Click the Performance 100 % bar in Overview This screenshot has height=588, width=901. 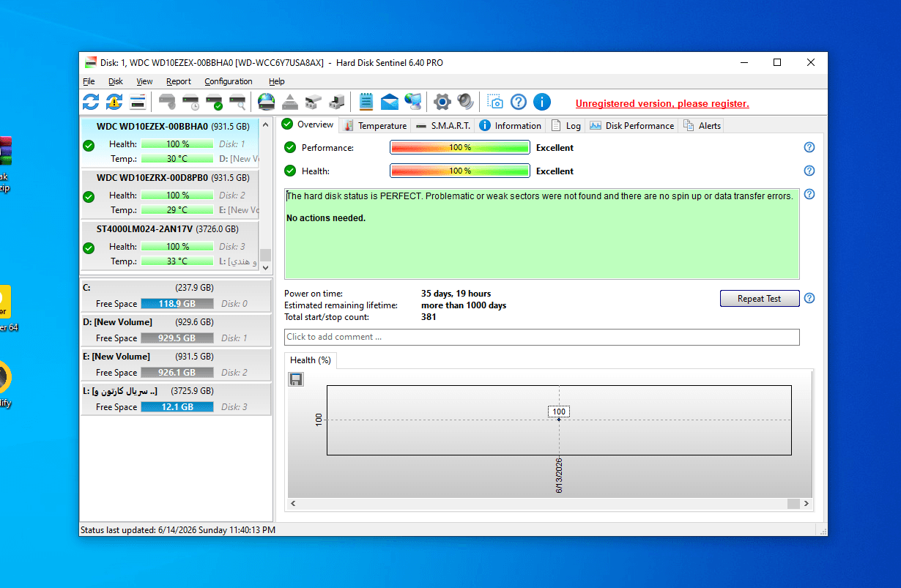click(460, 147)
